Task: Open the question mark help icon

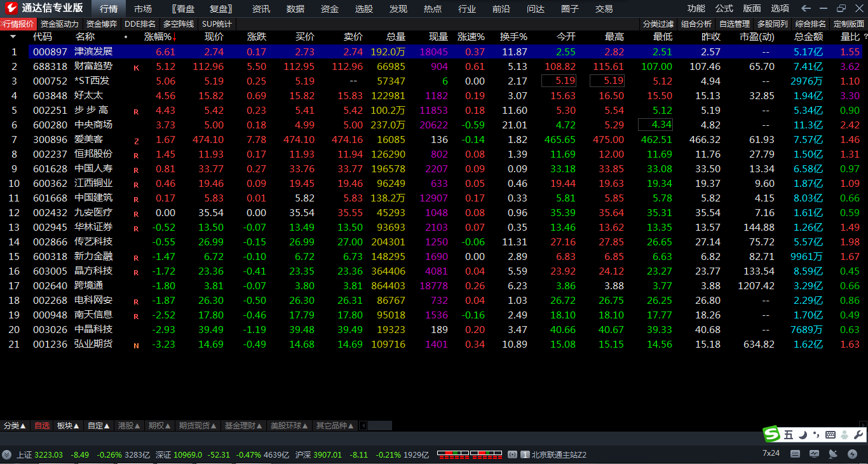Action: click(865, 37)
